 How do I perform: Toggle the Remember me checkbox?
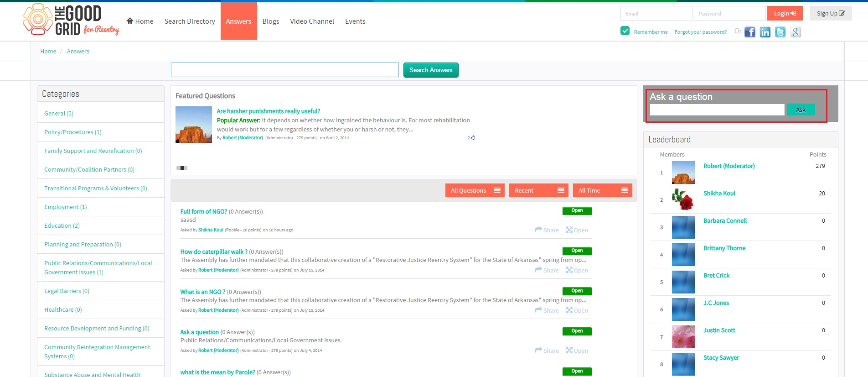[x=625, y=31]
